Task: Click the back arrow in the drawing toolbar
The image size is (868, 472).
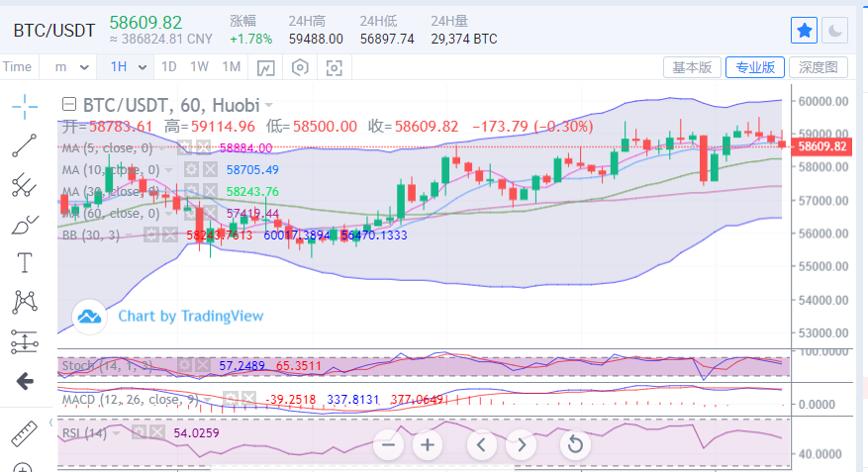Action: click(x=25, y=381)
